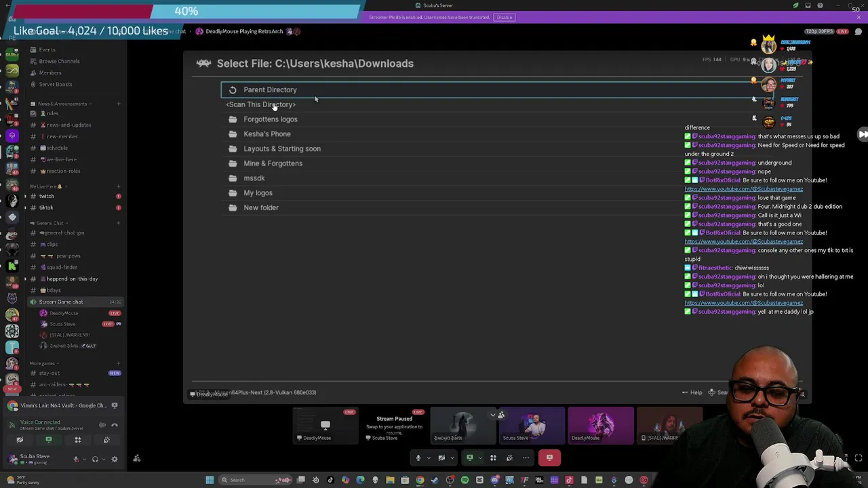Mute mic in the Scuba Steve user panel
Screen dimensions: 868x488
(76, 459)
